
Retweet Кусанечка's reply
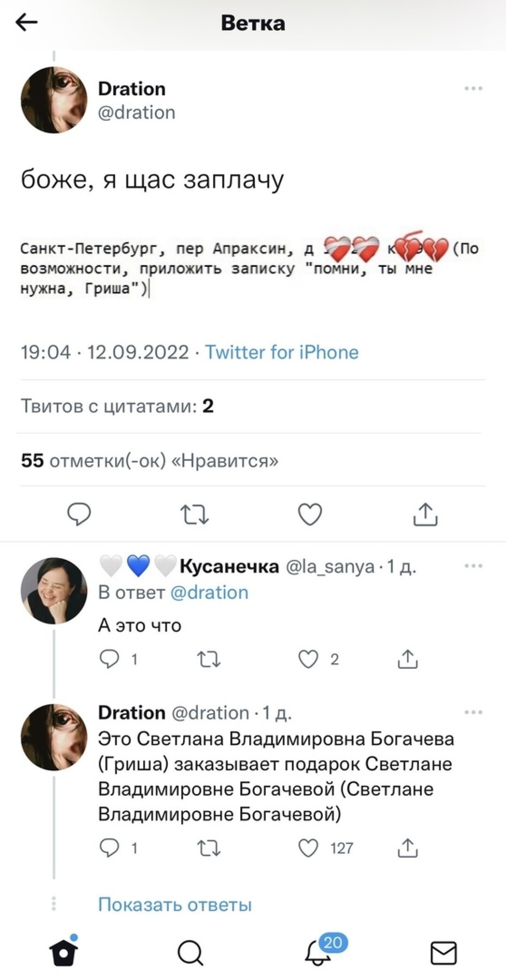pyautogui.click(x=209, y=659)
